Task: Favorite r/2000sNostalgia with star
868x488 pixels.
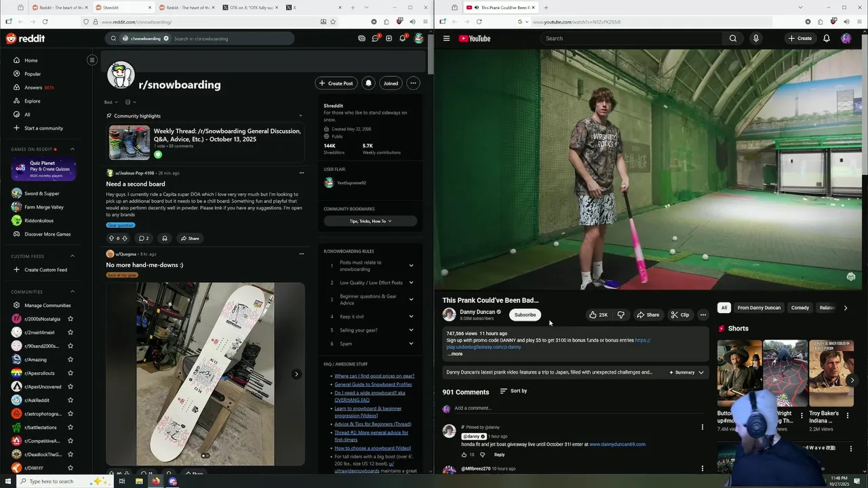Action: 71,319
